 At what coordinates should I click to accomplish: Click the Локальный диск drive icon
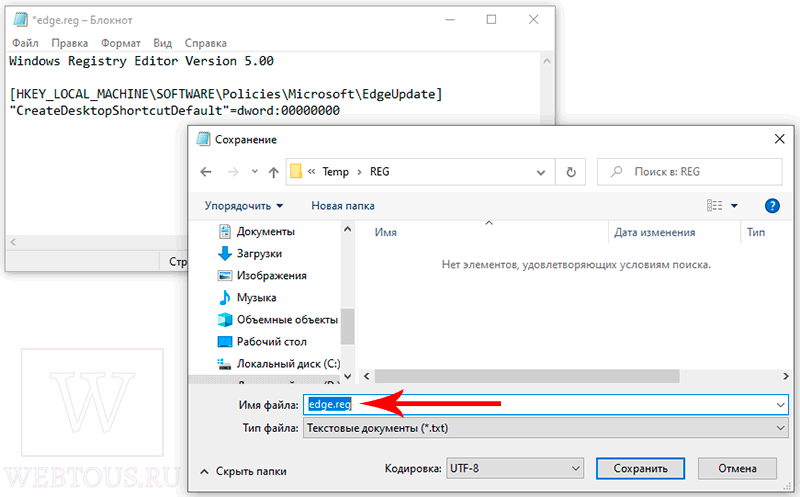click(x=224, y=364)
